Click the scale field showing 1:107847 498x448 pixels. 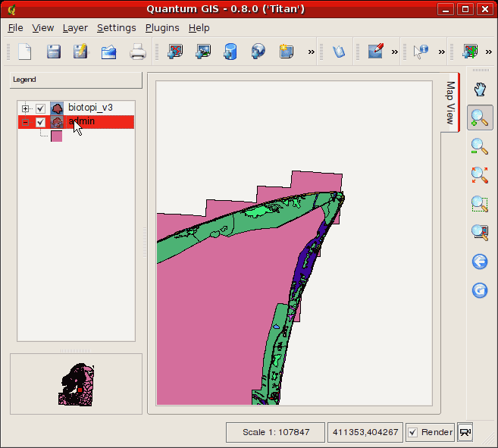[x=275, y=432]
